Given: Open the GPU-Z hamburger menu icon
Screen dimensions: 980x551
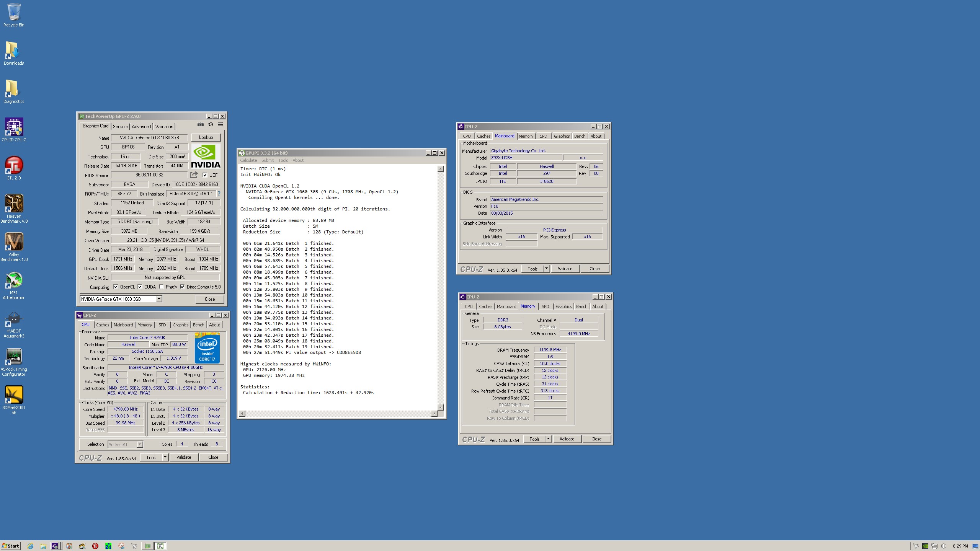Looking at the screenshot, I should [x=220, y=125].
